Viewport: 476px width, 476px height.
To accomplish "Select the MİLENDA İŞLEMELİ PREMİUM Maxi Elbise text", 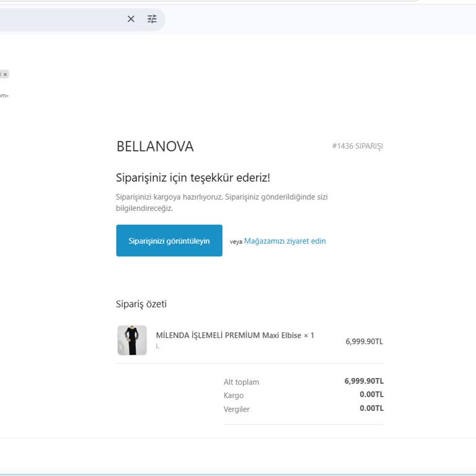I will pyautogui.click(x=229, y=335).
